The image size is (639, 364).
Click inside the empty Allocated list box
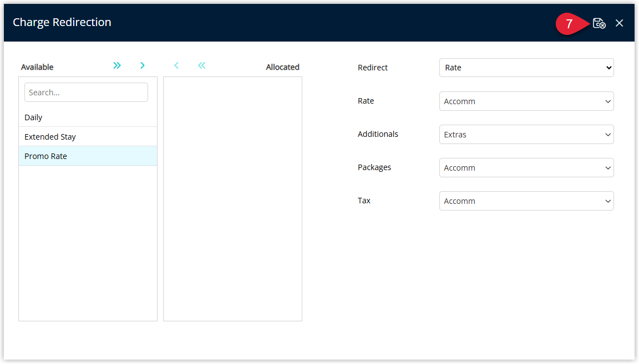(x=233, y=199)
